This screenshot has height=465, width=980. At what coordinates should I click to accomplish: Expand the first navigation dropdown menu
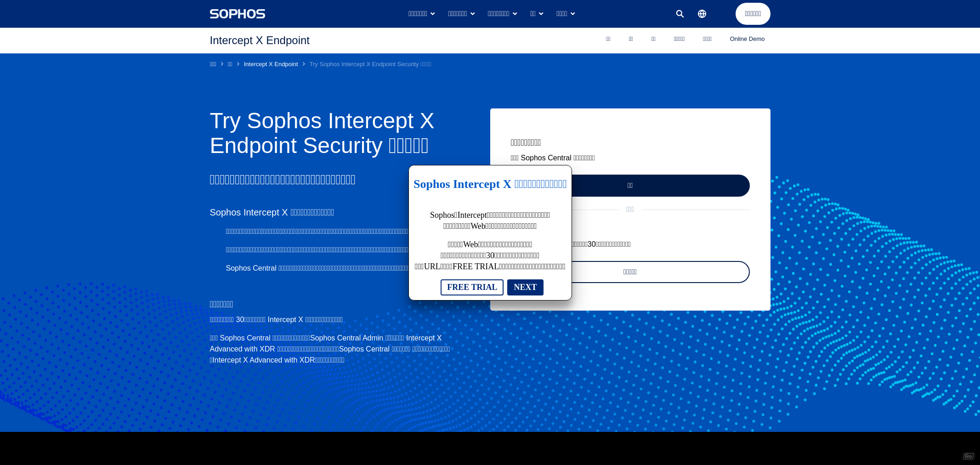click(x=421, y=13)
